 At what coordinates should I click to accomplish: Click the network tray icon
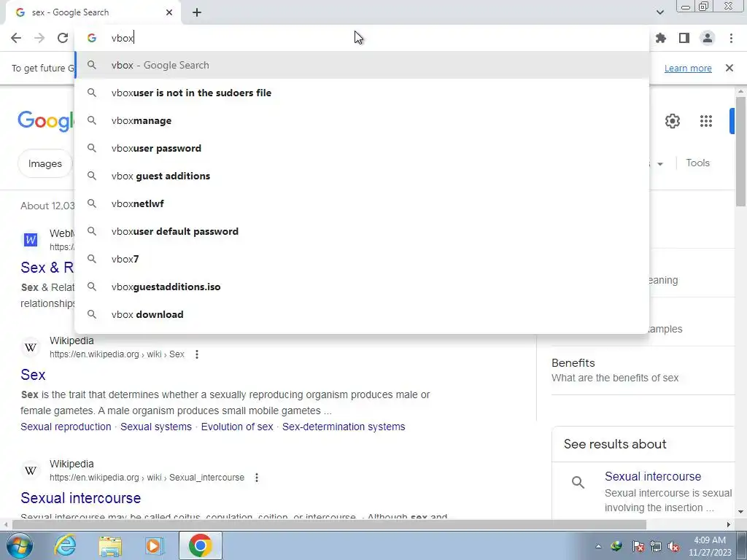click(656, 547)
